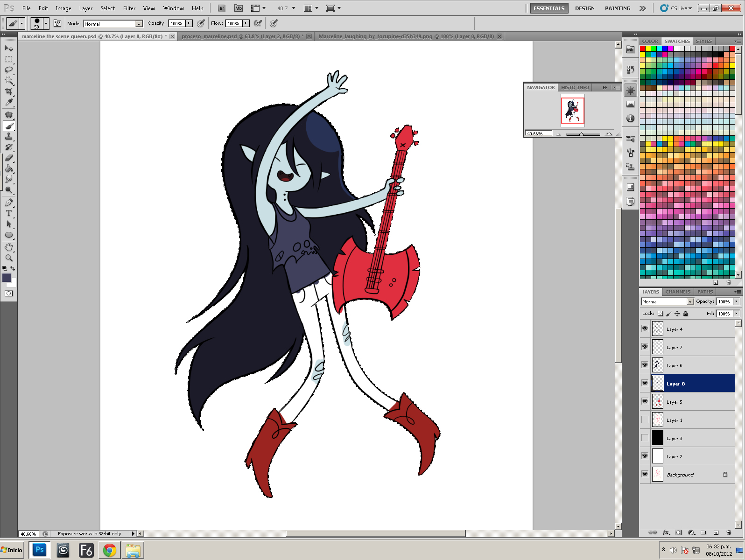Select the Path Selection tool
Image resolution: width=745 pixels, height=560 pixels.
9,224
